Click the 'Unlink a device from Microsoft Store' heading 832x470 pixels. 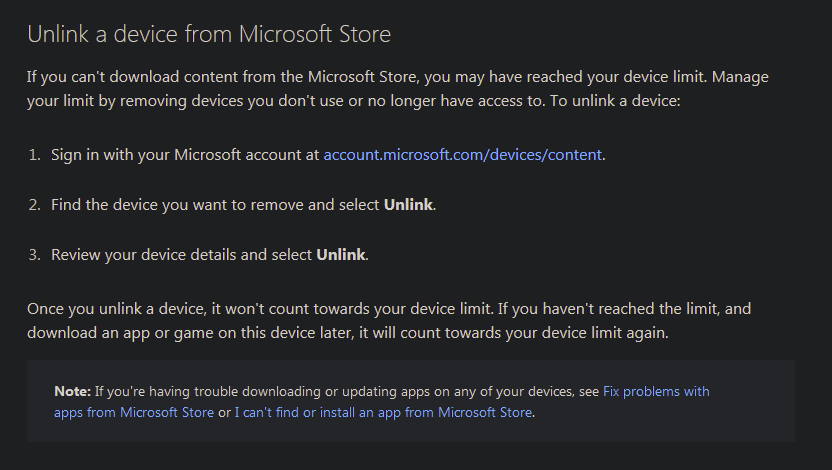pos(209,34)
